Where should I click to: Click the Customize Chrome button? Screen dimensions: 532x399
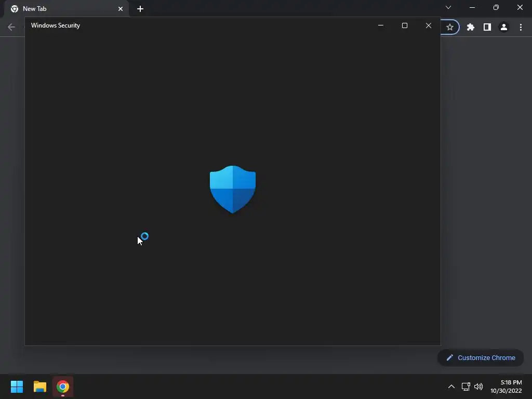click(481, 357)
